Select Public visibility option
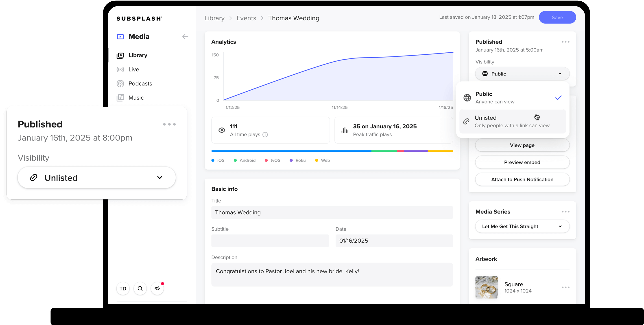 coord(513,98)
